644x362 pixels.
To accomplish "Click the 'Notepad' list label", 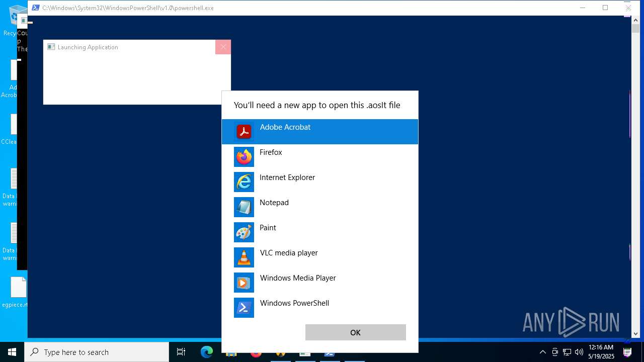I will [274, 203].
